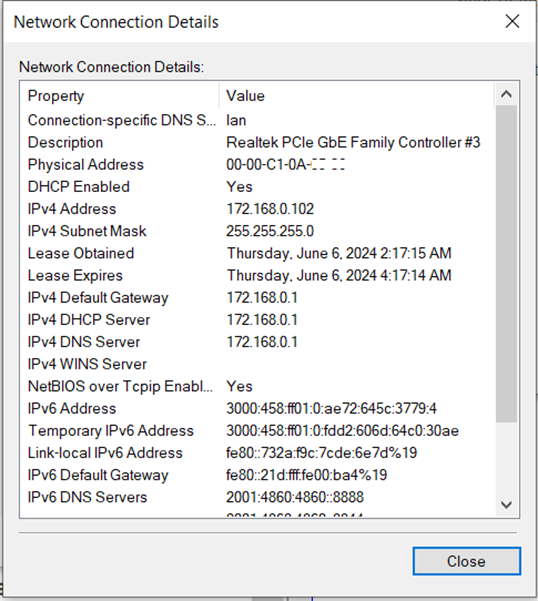Click the scrollbar up arrow
Viewport: 538px width, 601px height.
(x=506, y=94)
